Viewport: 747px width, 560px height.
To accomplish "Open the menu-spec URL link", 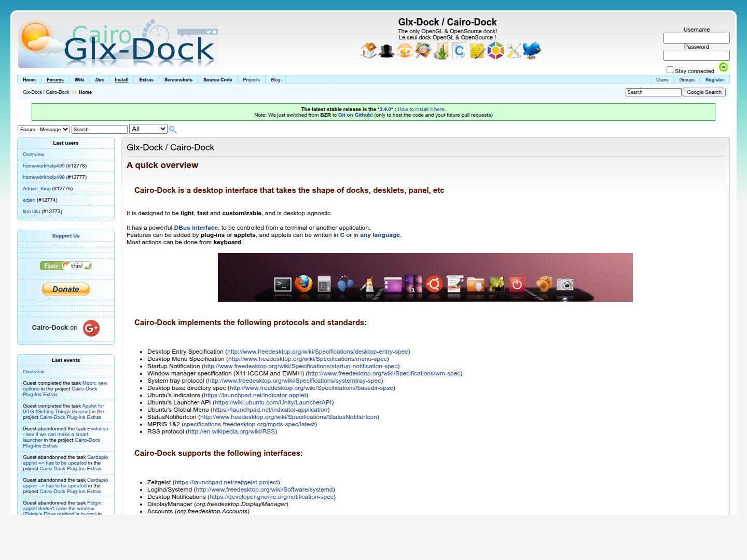I will coord(308,359).
